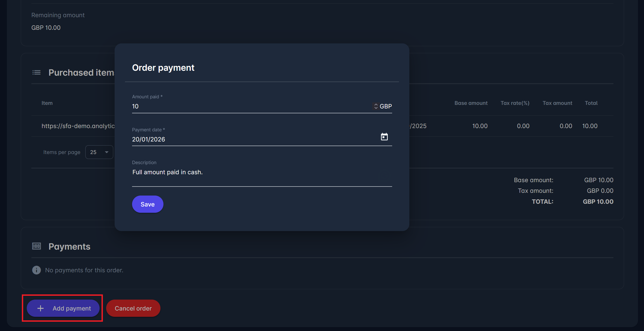This screenshot has height=331, width=644.
Task: Click the Total column header
Action: pos(591,103)
